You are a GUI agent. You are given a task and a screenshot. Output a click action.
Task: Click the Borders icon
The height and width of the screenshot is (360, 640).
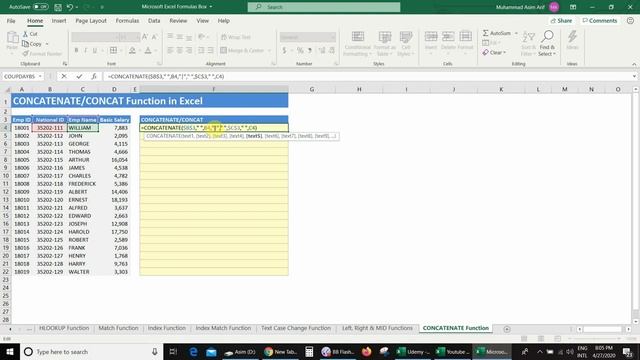click(x=113, y=50)
